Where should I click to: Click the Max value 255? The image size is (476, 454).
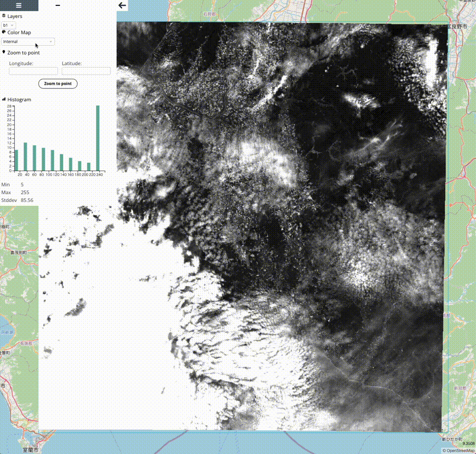[x=25, y=193]
